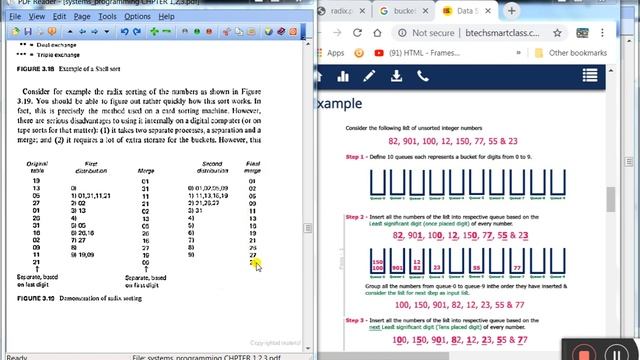Open the File menu in PDF Reader
The height and width of the screenshot is (360, 640).
point(15,16)
